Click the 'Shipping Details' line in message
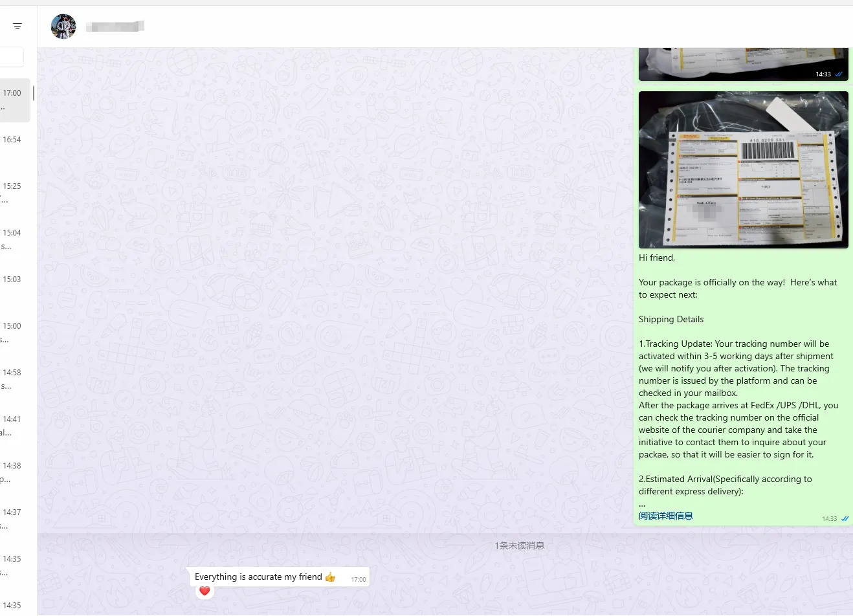 [671, 319]
